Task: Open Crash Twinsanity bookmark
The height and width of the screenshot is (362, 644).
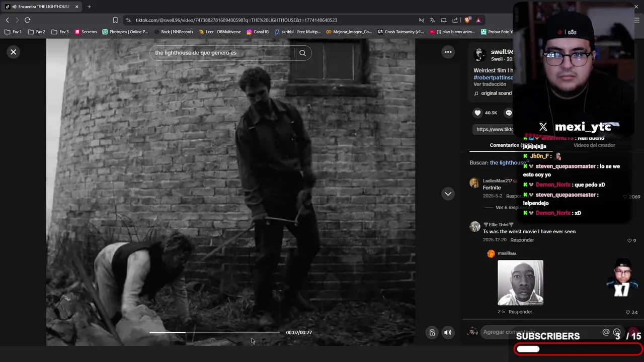Action: (x=400, y=32)
